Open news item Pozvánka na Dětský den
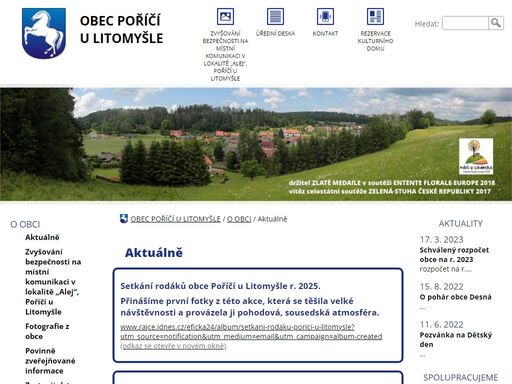Viewport: 512px width, 384px height. click(456, 340)
